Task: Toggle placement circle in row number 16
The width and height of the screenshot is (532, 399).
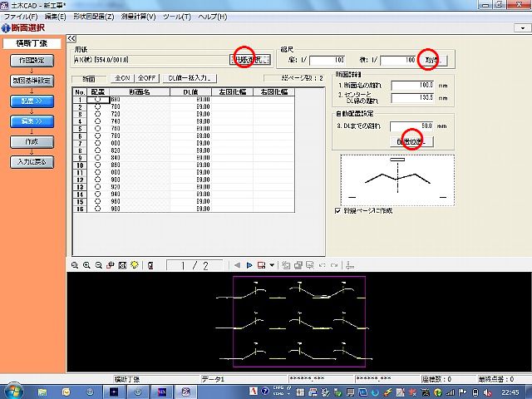Action: [98, 209]
